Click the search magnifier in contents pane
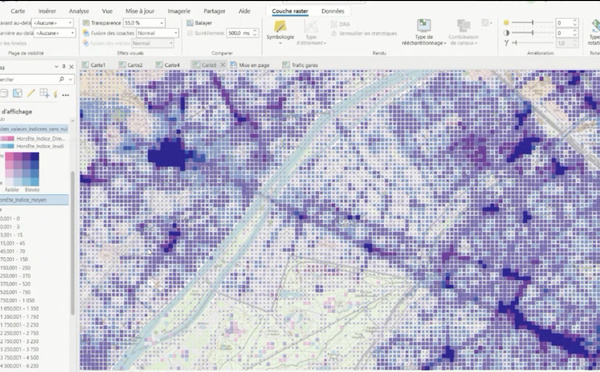 point(62,79)
